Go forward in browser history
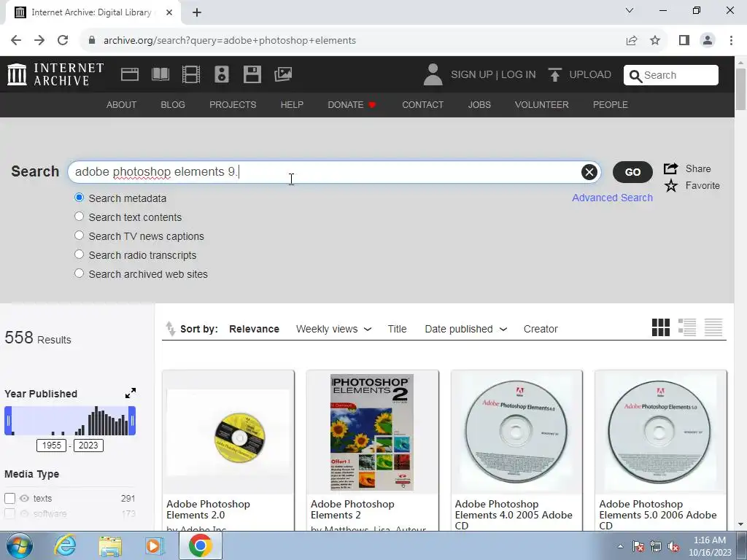 point(39,40)
